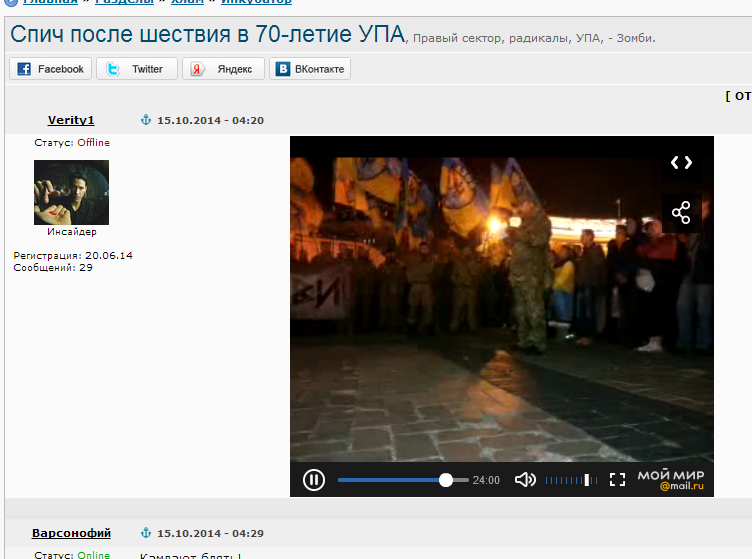This screenshot has height=559, width=752.
Task: Click the video frame of the rally
Action: coord(502,309)
